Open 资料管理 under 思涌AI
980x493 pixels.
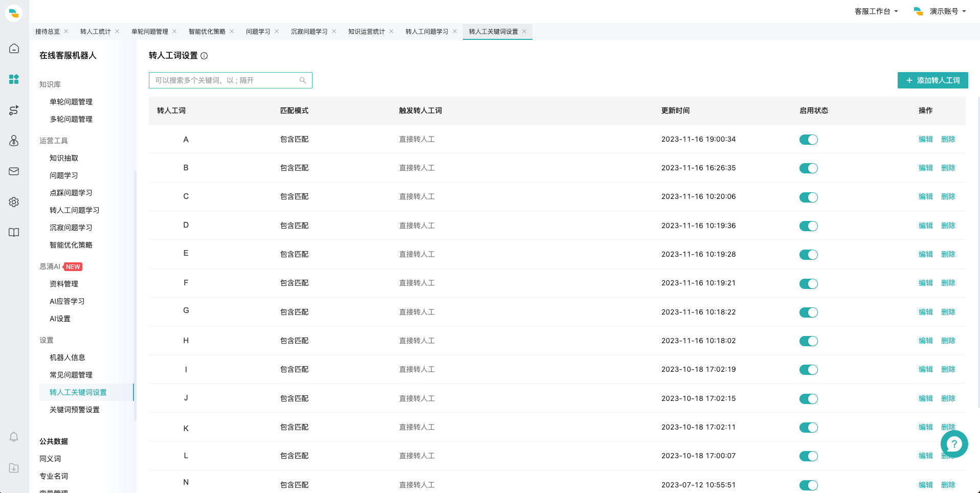[64, 284]
